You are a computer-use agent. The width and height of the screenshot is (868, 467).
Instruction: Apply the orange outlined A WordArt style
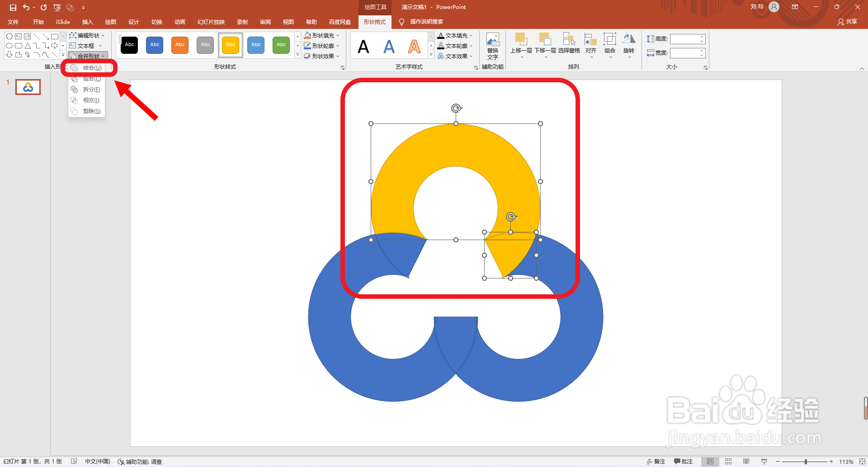click(x=414, y=47)
